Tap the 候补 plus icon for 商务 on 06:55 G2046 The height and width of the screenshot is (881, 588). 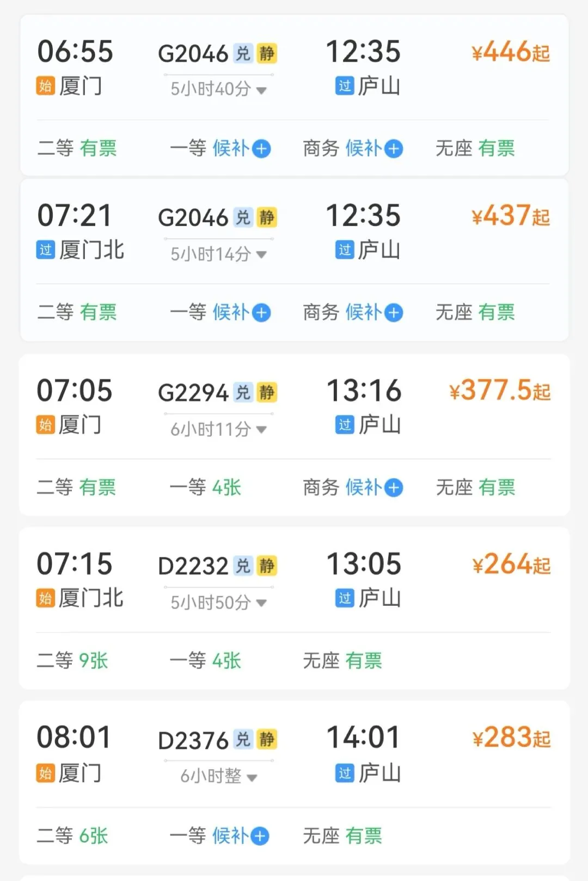click(394, 149)
